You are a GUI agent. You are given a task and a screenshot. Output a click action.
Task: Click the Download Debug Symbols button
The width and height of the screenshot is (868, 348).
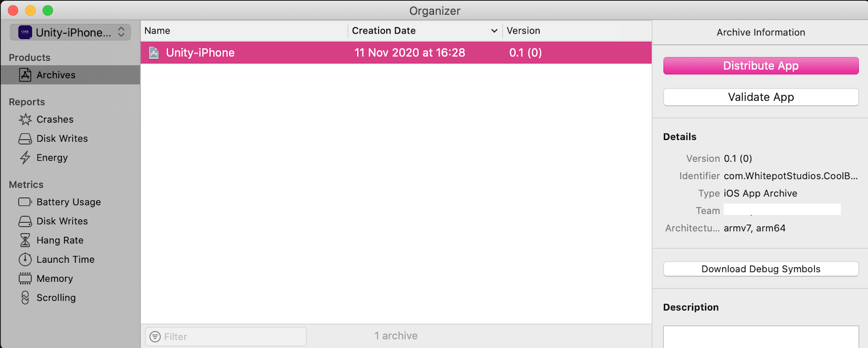(x=761, y=269)
